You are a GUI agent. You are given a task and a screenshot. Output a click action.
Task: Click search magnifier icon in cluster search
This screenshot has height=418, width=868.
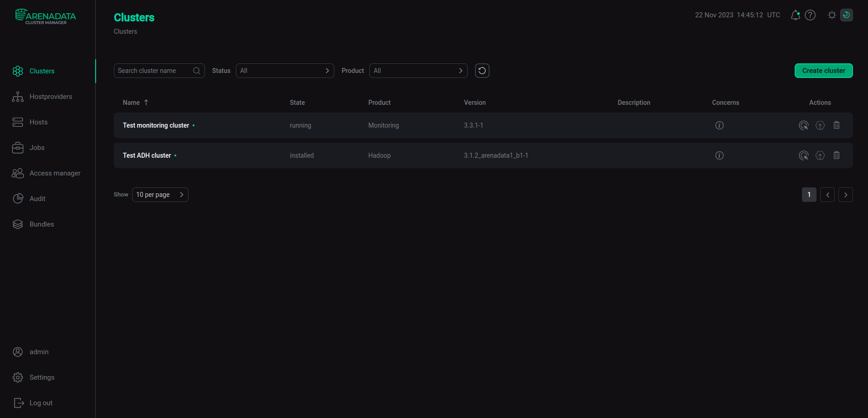197,71
